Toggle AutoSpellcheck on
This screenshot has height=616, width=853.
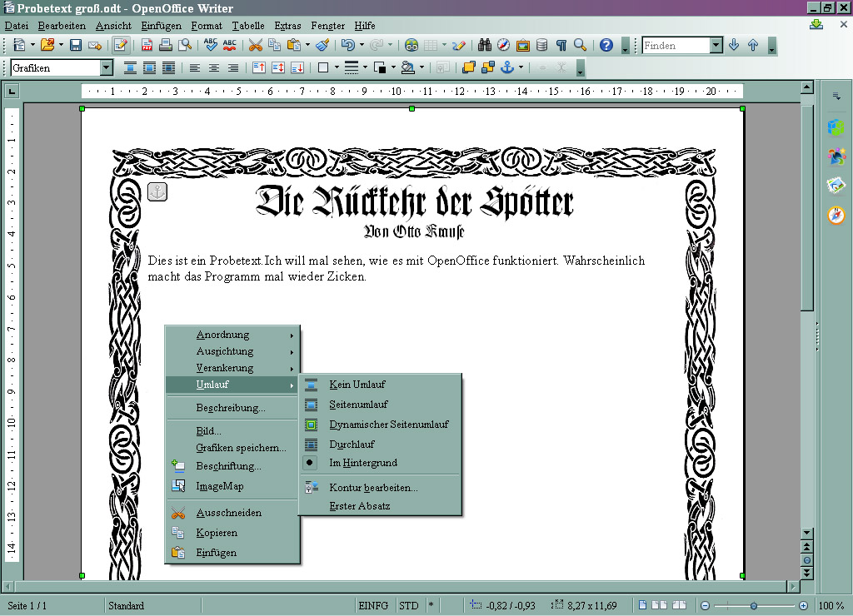click(x=228, y=46)
